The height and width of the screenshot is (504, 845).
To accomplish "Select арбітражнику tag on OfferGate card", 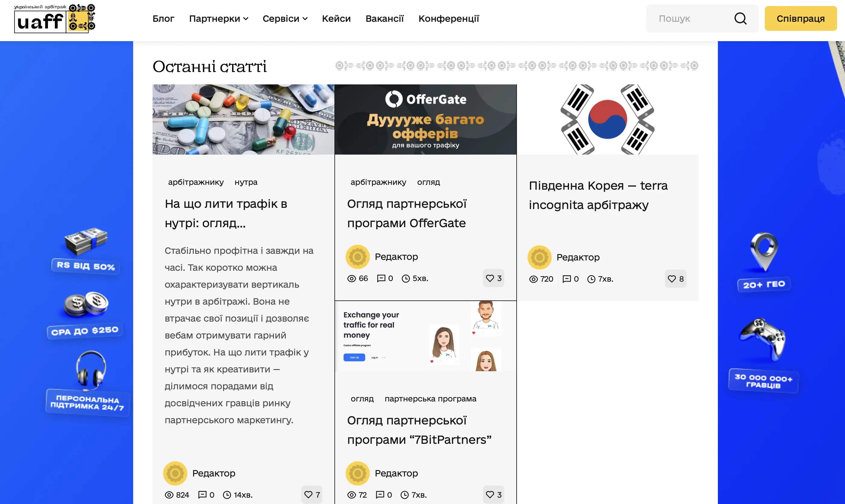I will coord(378,182).
